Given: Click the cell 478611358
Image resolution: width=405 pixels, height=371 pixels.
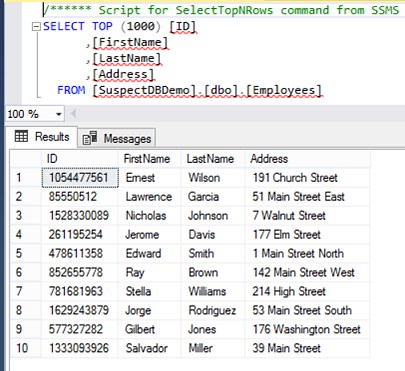Looking at the screenshot, I should (x=80, y=254).
